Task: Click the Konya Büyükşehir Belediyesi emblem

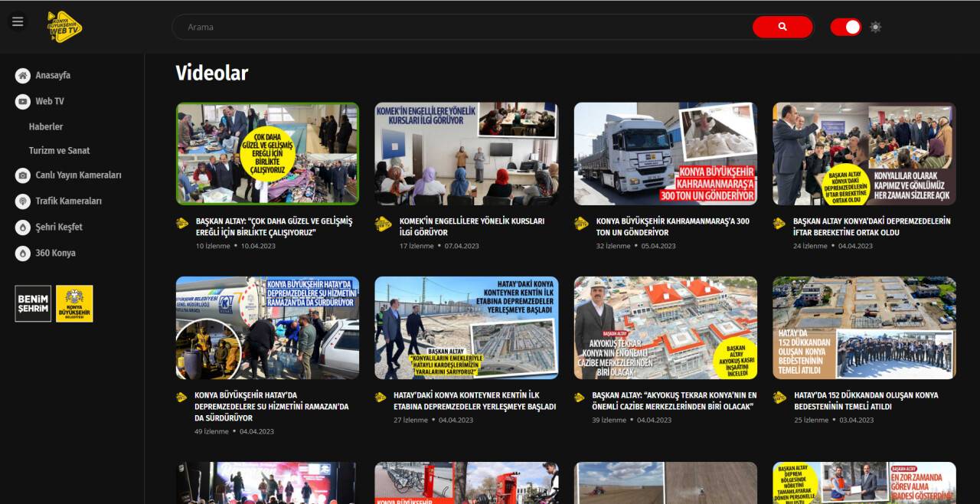Action: (73, 303)
